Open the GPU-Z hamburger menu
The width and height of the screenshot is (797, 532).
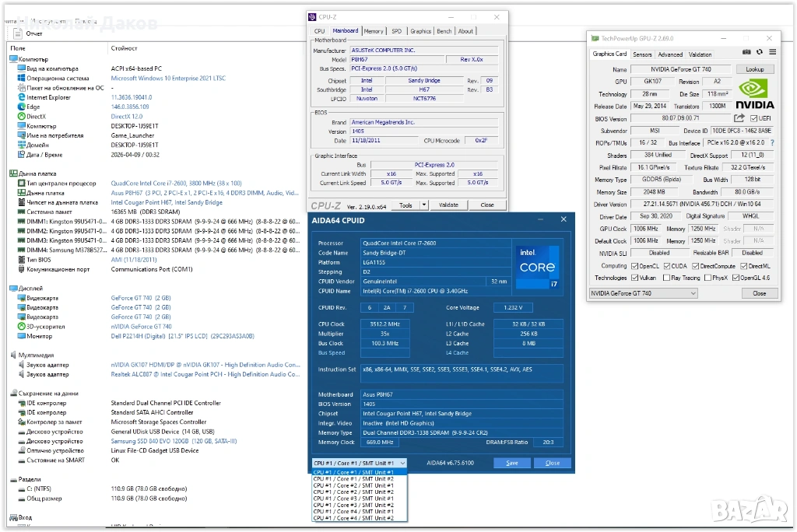point(771,51)
